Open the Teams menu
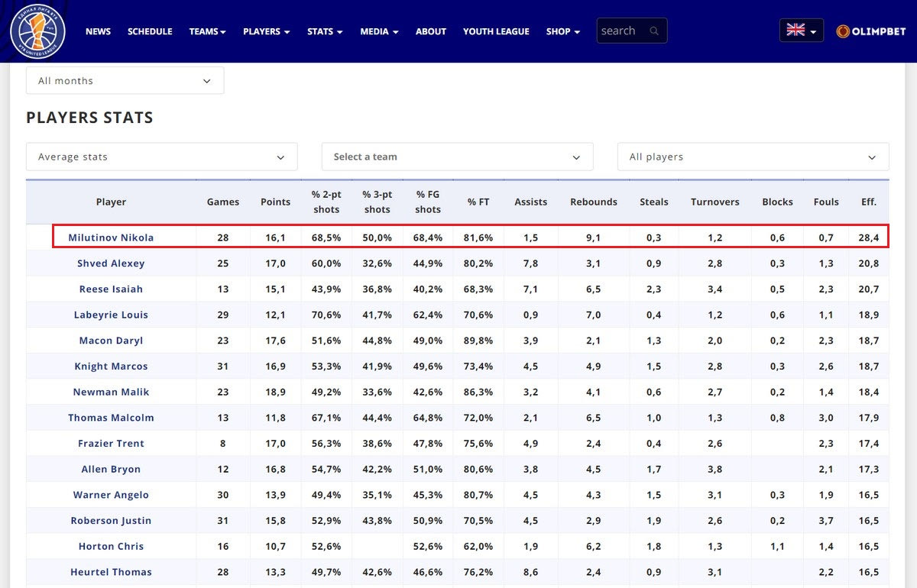The height and width of the screenshot is (588, 917). [x=207, y=31]
